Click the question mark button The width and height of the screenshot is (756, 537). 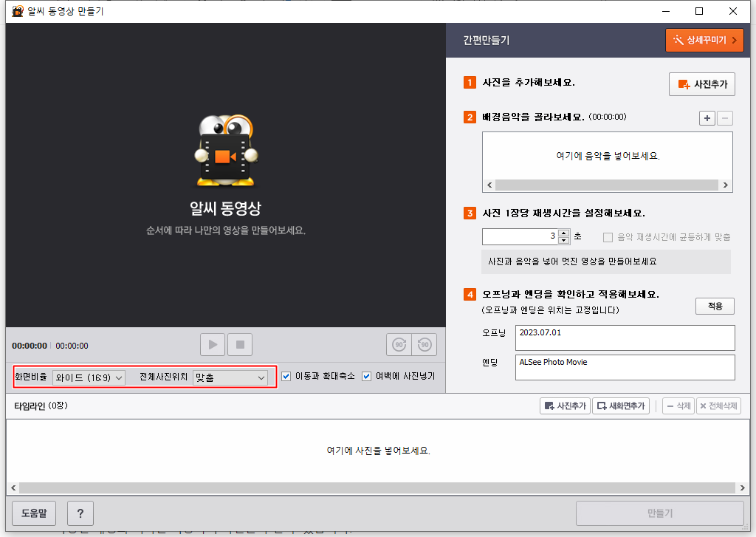tap(80, 513)
